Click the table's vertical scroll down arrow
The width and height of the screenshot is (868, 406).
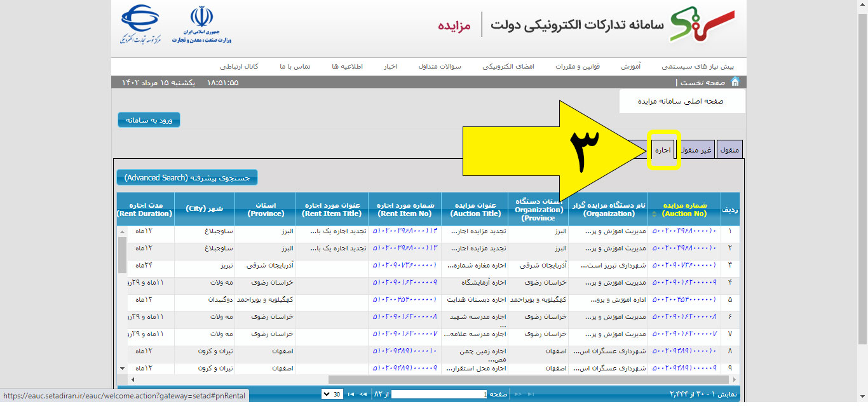122,368
